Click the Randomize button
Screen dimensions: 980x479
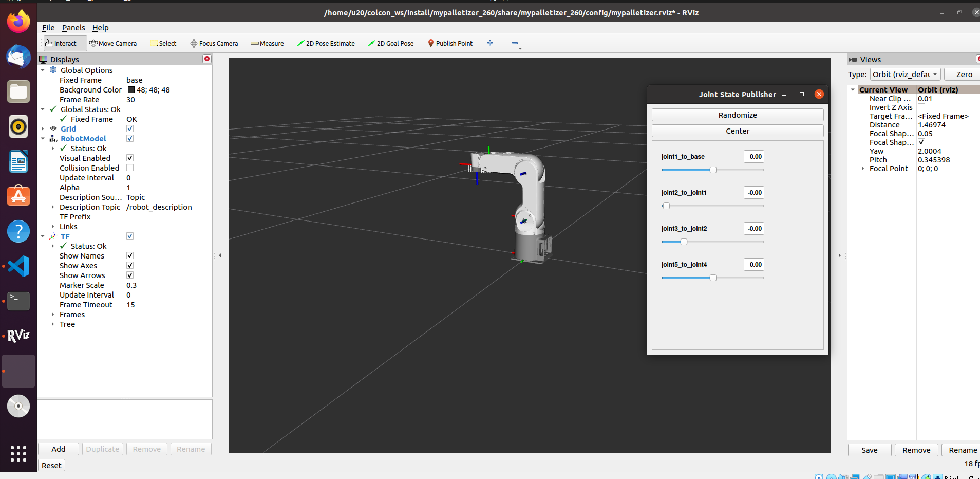(737, 115)
